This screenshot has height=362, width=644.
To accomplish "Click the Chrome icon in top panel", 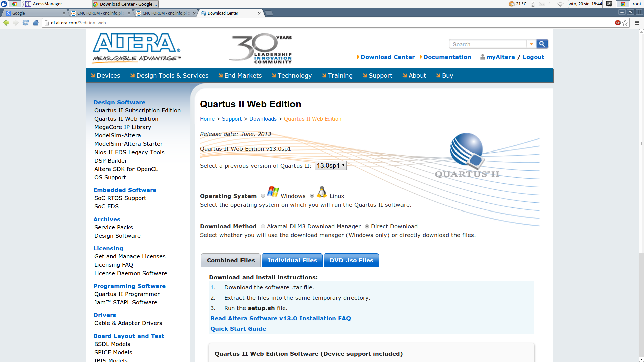I will pos(15,4).
